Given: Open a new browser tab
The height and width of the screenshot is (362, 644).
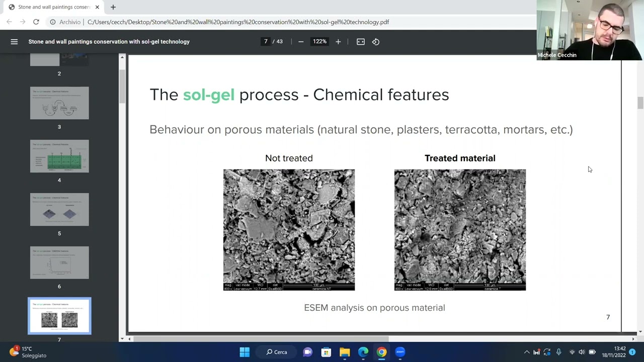Looking at the screenshot, I should [113, 7].
